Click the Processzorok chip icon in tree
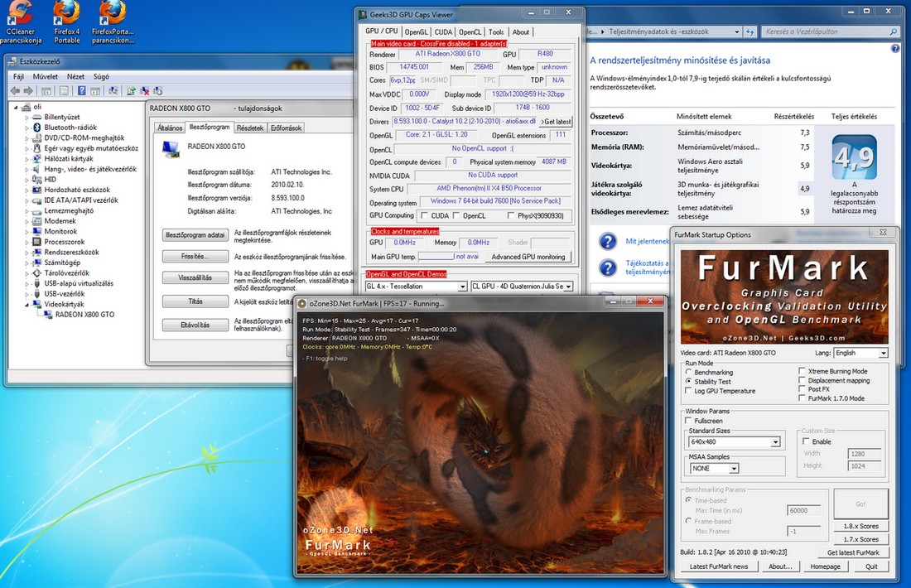 (x=37, y=242)
